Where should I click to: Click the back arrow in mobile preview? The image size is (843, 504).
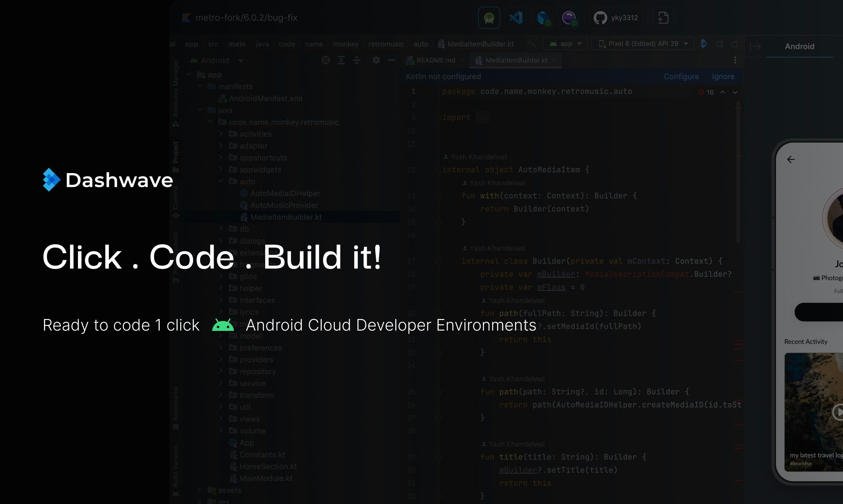click(791, 158)
